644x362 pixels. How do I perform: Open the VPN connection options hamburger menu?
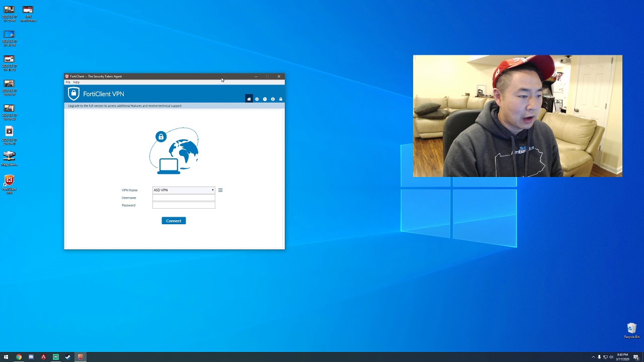click(x=220, y=190)
